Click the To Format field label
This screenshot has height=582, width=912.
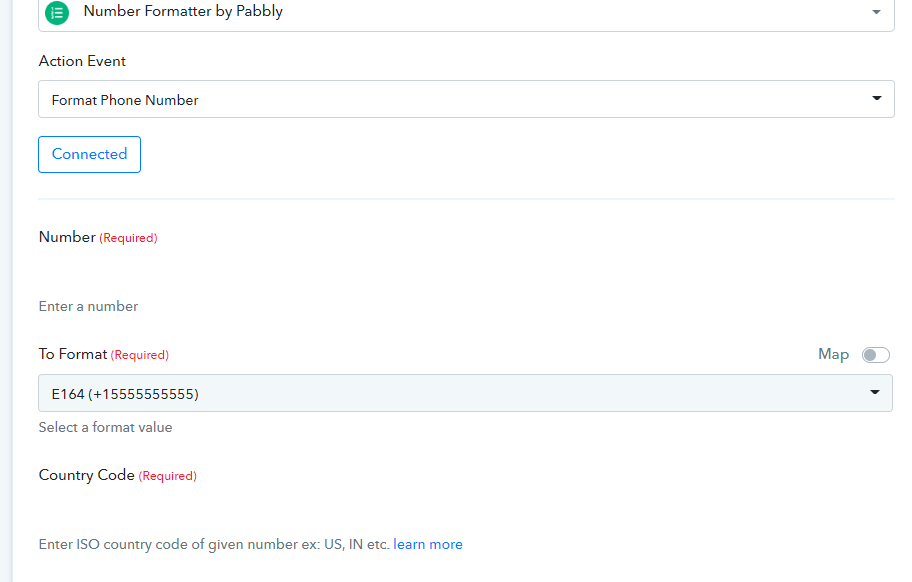point(73,354)
